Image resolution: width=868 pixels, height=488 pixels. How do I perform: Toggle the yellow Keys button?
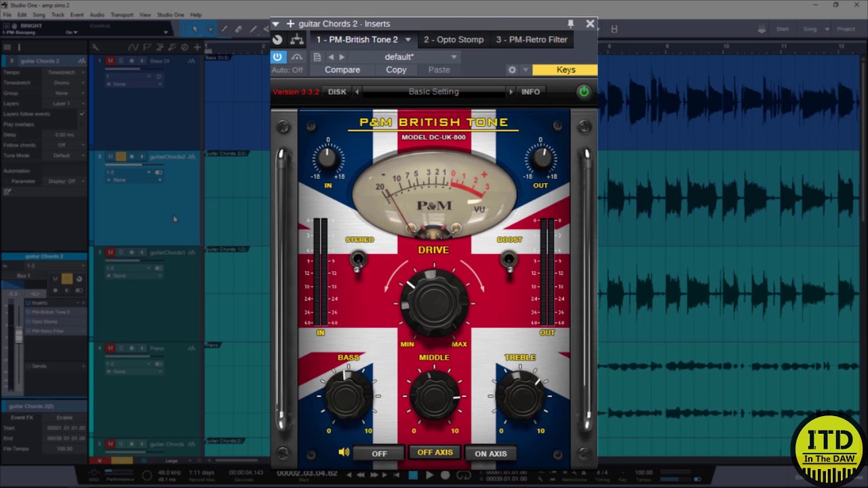point(566,70)
